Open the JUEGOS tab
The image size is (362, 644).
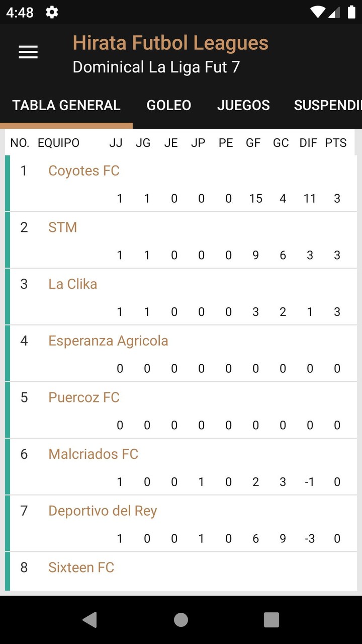click(243, 105)
